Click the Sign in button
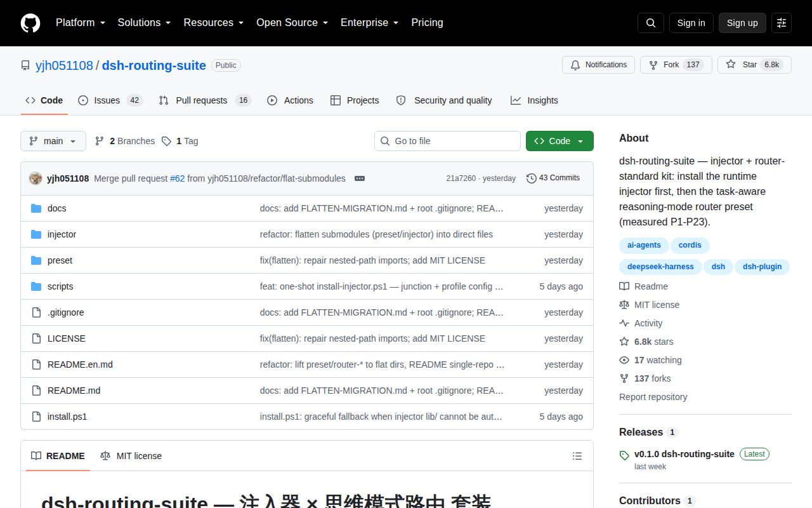The width and height of the screenshot is (812, 508). coord(691,23)
